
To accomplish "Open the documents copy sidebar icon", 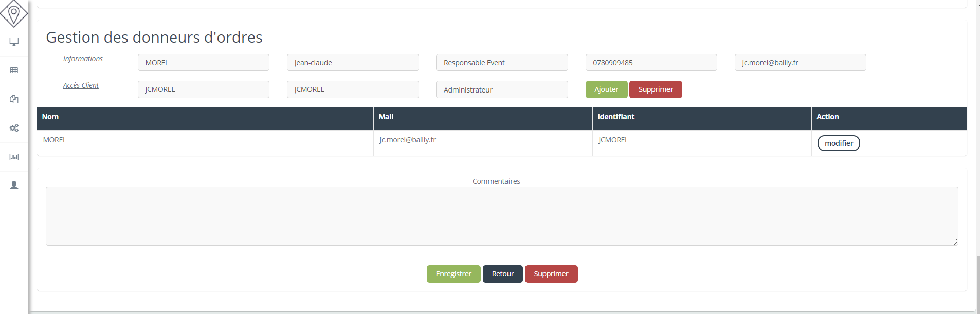I will click(14, 99).
